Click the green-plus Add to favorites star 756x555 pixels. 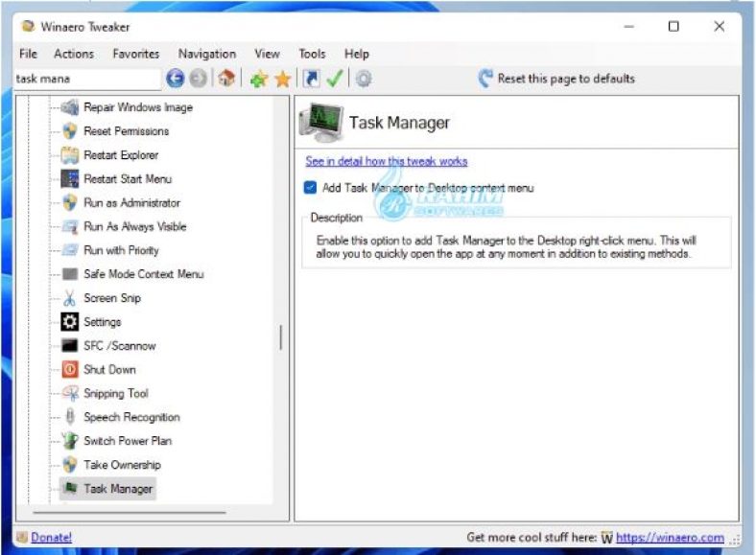tap(258, 79)
